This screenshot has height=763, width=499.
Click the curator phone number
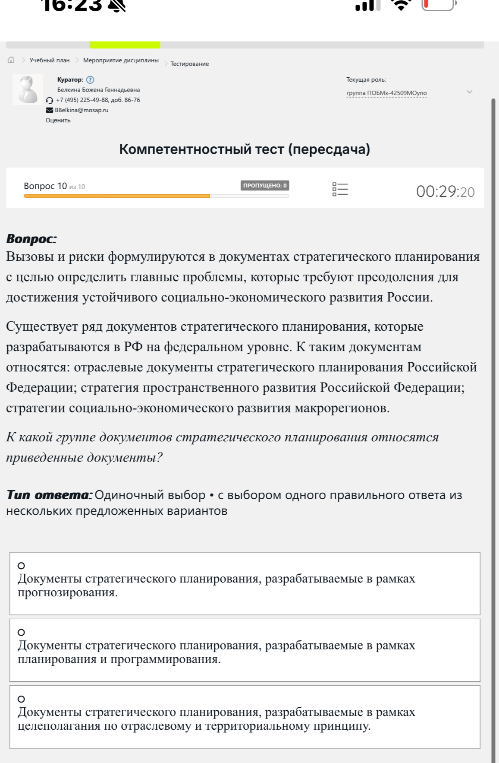point(98,100)
